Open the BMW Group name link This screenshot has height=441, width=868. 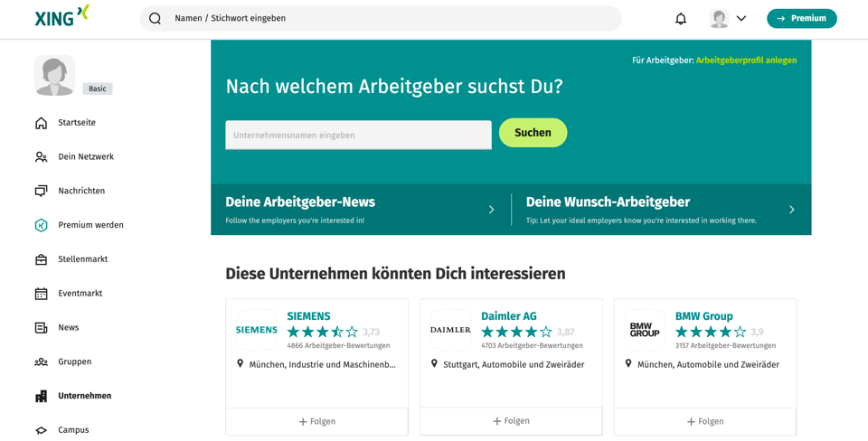[704, 316]
